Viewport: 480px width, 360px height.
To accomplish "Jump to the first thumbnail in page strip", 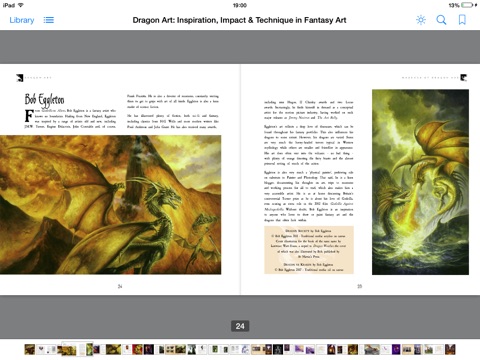I will [30, 349].
